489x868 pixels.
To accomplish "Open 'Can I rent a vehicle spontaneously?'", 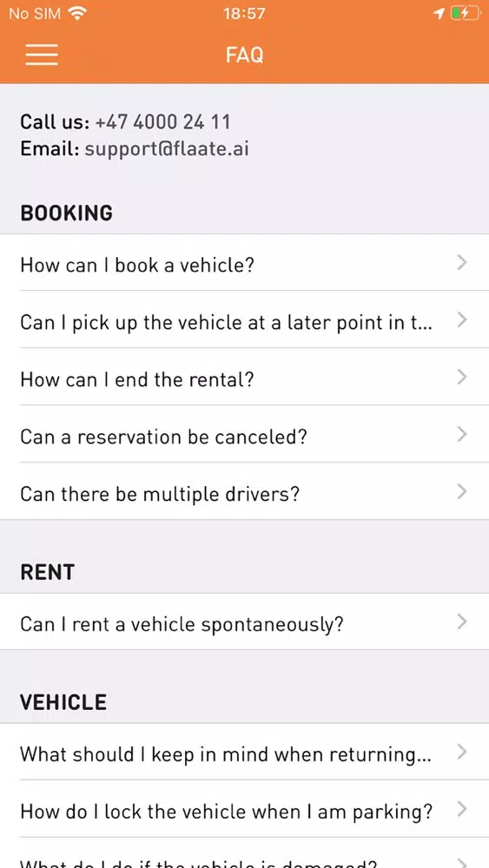I will pyautogui.click(x=244, y=622).
